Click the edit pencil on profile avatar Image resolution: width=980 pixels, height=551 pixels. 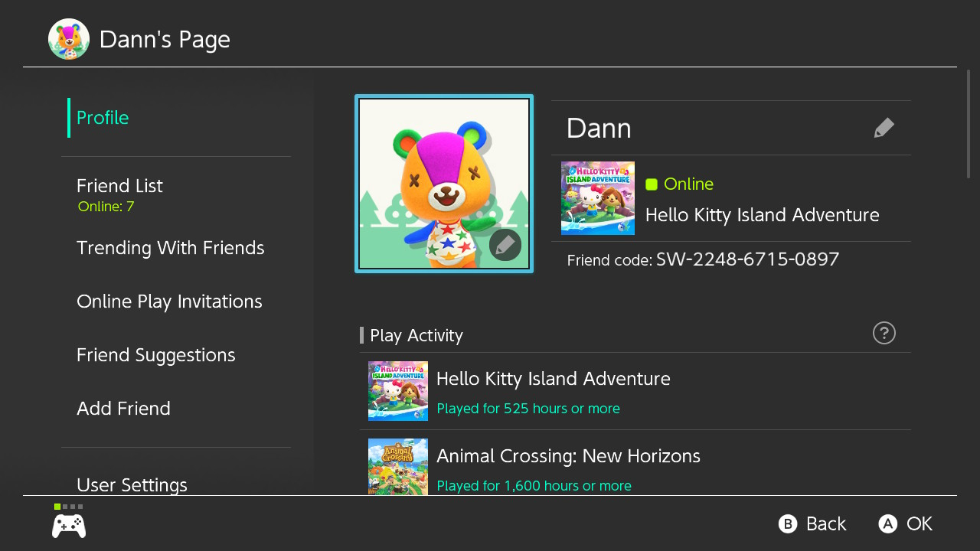click(505, 245)
